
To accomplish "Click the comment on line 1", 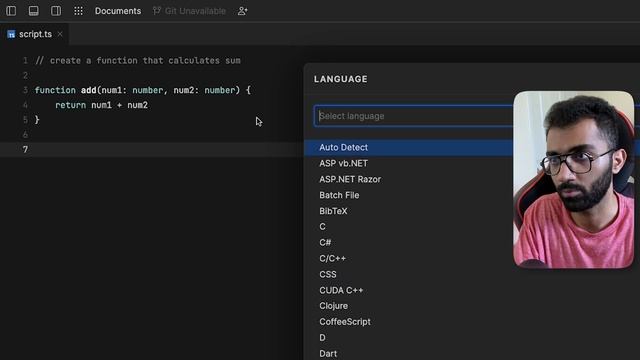I will coord(138,61).
